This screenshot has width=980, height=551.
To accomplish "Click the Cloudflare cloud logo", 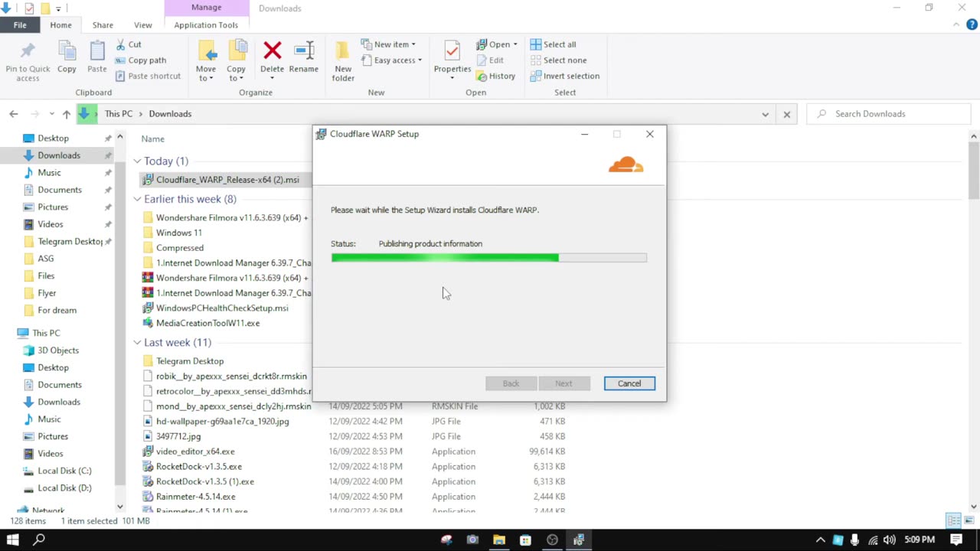I will tap(626, 165).
